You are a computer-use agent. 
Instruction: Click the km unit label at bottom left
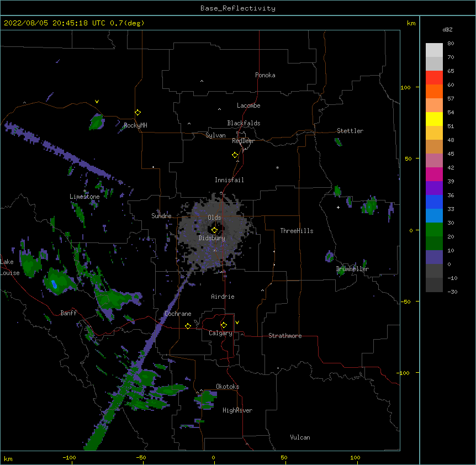8,458
